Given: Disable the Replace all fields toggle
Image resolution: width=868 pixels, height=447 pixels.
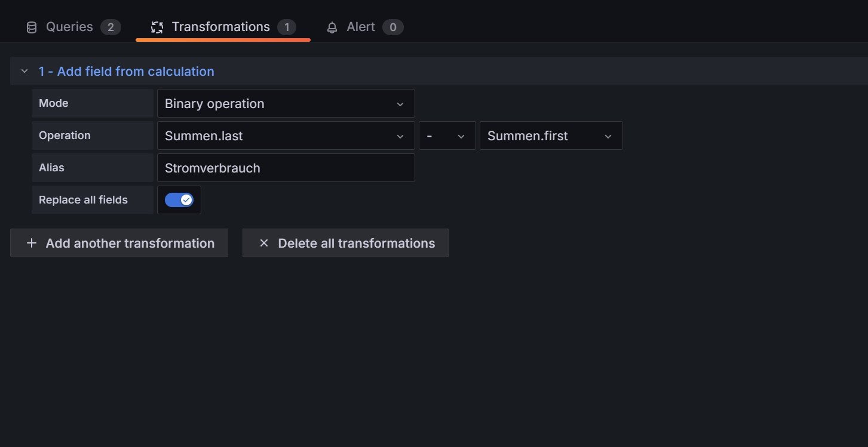Looking at the screenshot, I should tap(179, 200).
